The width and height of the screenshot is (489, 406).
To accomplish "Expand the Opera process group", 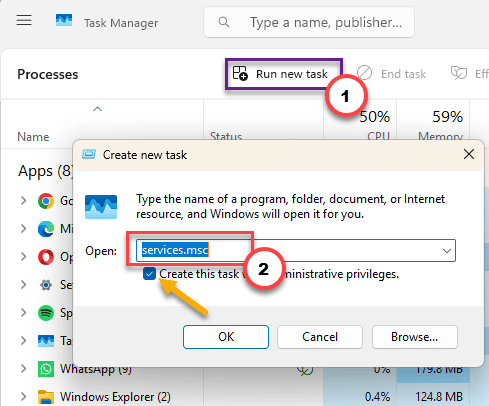I will tap(24, 257).
